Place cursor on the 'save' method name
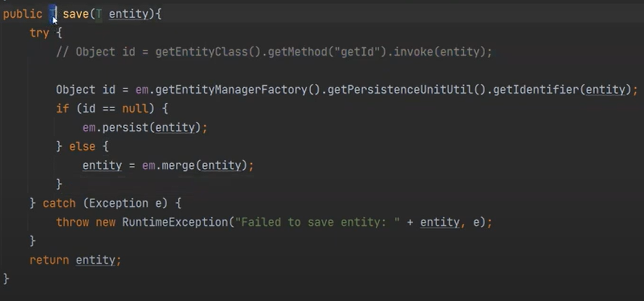 coord(76,14)
